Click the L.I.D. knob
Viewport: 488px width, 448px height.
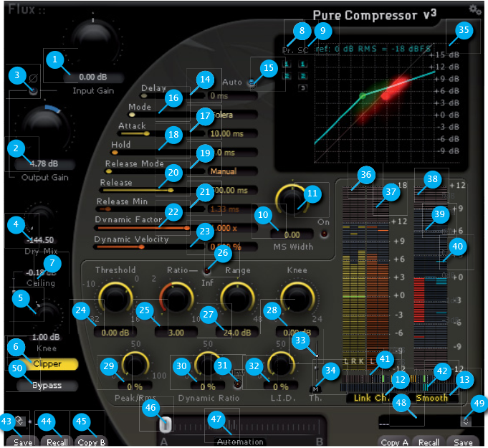277,366
